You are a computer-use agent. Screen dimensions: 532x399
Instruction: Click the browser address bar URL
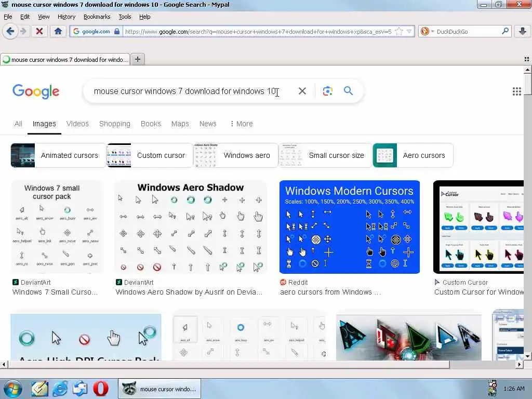(258, 32)
